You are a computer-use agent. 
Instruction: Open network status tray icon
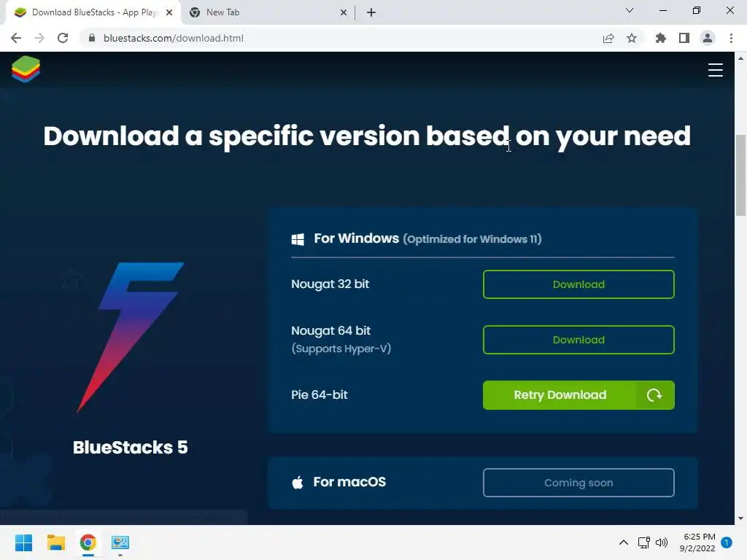(x=643, y=542)
